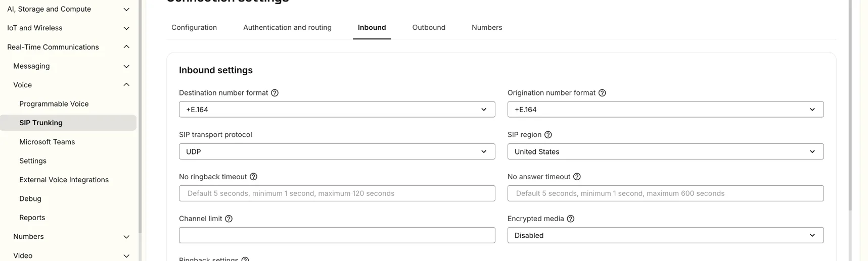This screenshot has height=261, width=868.
Task: Open the Numbers tab
Action: [x=487, y=27]
